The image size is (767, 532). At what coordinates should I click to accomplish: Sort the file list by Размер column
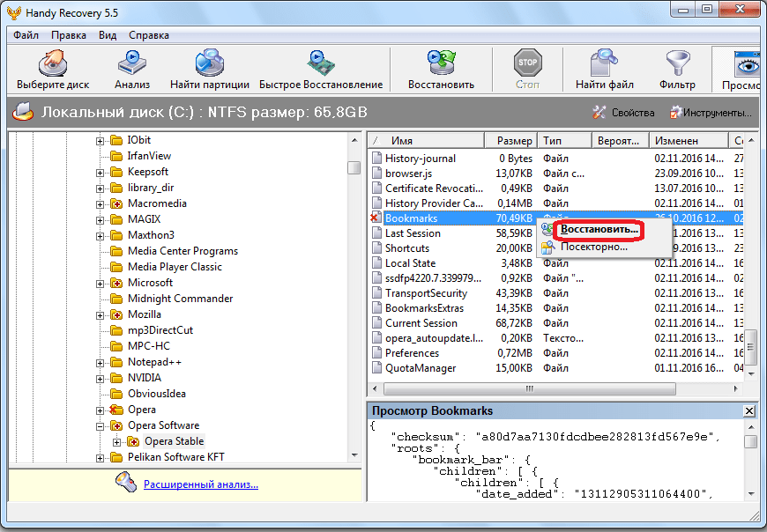(x=512, y=141)
